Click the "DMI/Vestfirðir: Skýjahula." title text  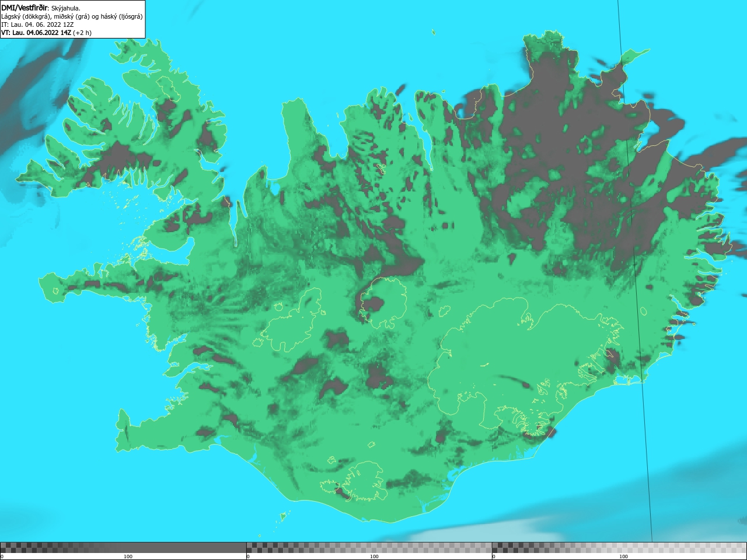pyautogui.click(x=41, y=8)
